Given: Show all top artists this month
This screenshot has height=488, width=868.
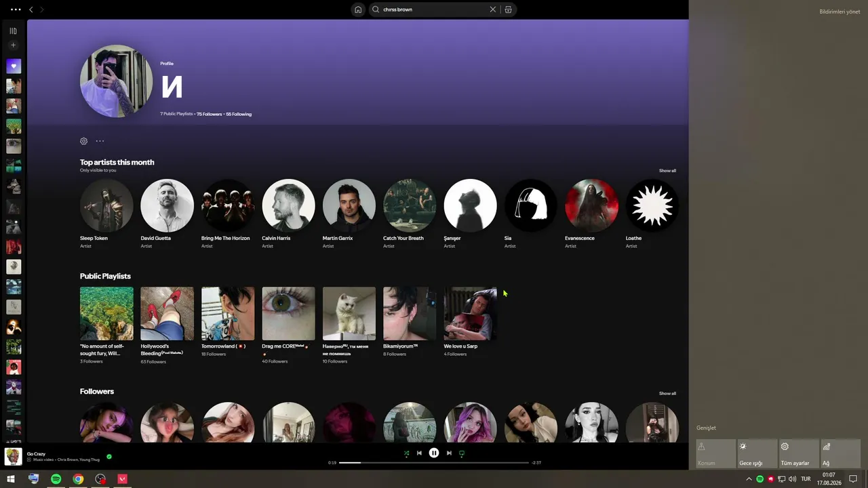Looking at the screenshot, I should 667,171.
